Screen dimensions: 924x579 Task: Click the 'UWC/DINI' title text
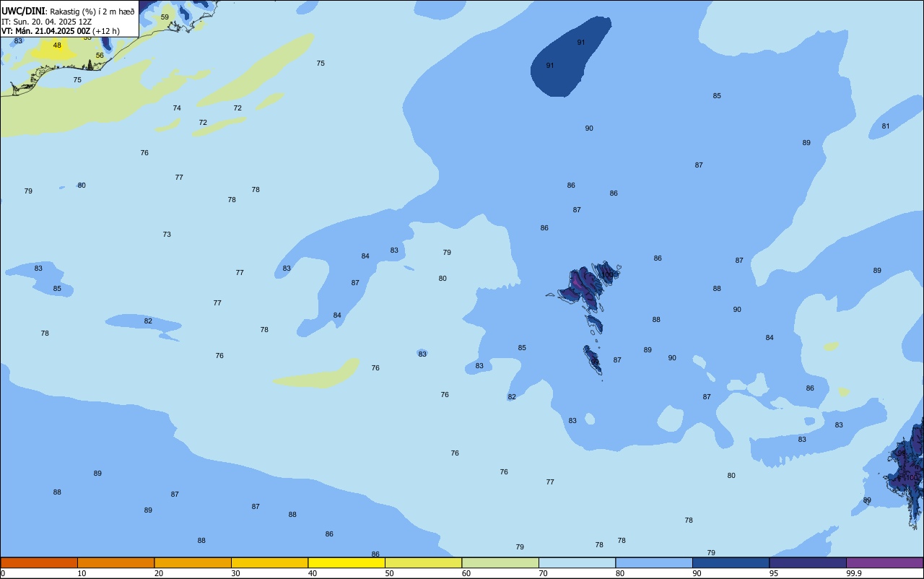[23, 12]
